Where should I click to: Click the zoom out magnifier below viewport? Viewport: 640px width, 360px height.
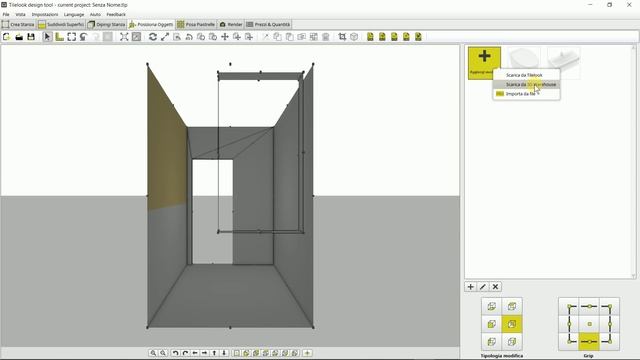[163, 353]
